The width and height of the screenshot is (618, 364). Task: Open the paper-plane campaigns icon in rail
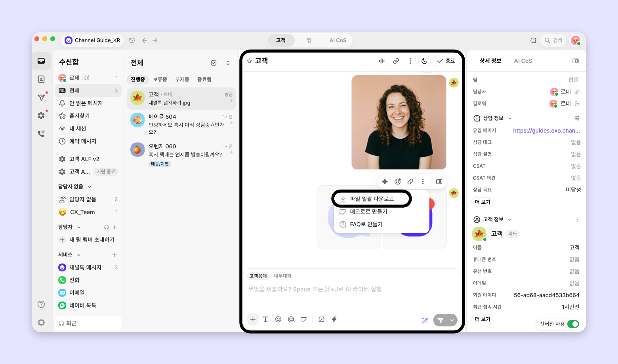pyautogui.click(x=41, y=97)
